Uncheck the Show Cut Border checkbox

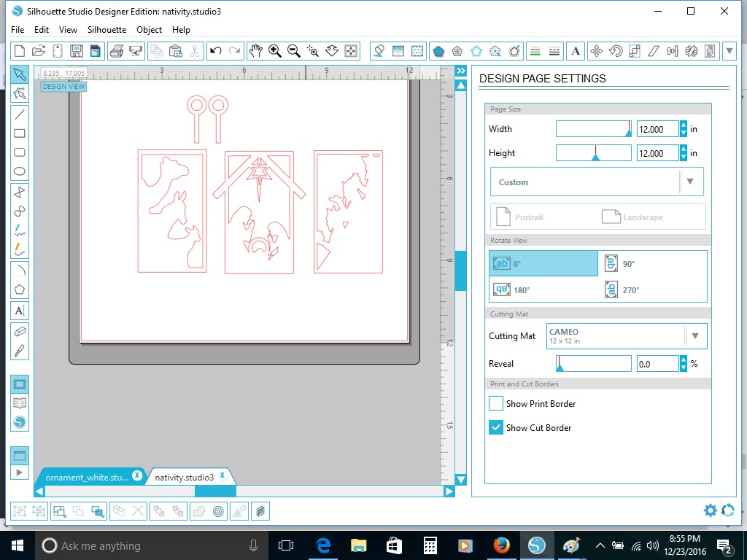pos(496,427)
